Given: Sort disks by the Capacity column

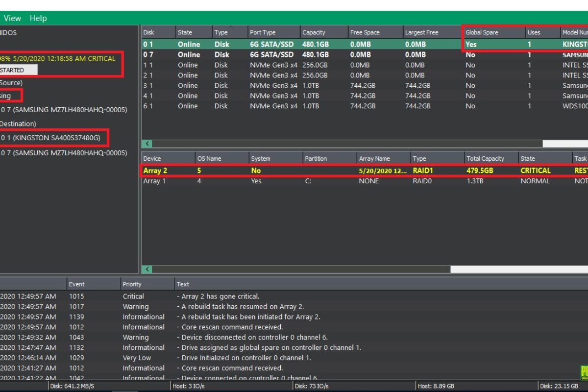Looking at the screenshot, I should pos(323,32).
